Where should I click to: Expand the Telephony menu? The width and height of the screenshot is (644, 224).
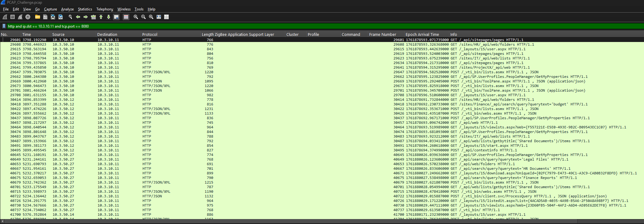coord(105,9)
